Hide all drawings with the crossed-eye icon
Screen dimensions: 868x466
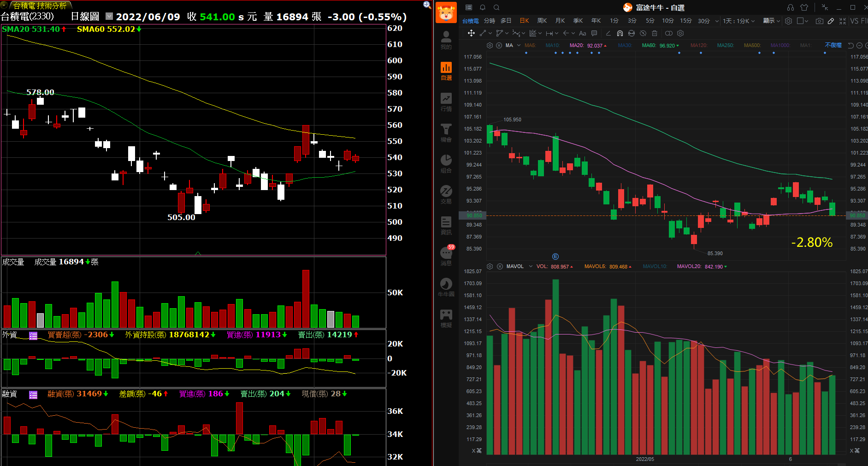click(643, 33)
